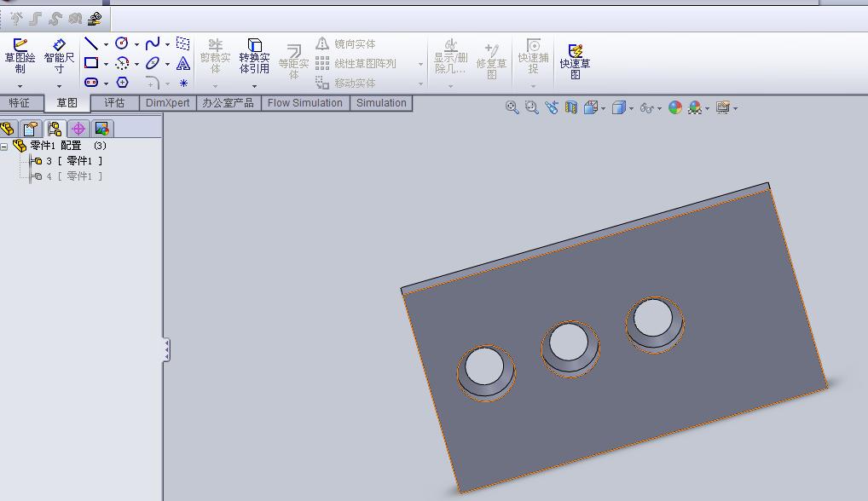Viewport: 868px width, 501px height.
Task: Open the DisplayManager panel tab
Action: pos(101,129)
